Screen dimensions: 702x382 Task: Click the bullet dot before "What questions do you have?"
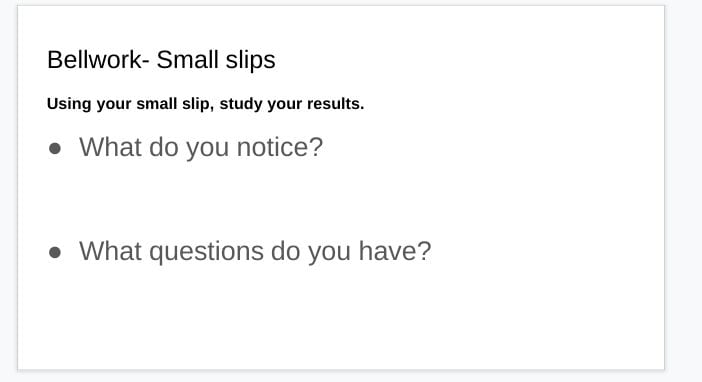[x=55, y=252]
